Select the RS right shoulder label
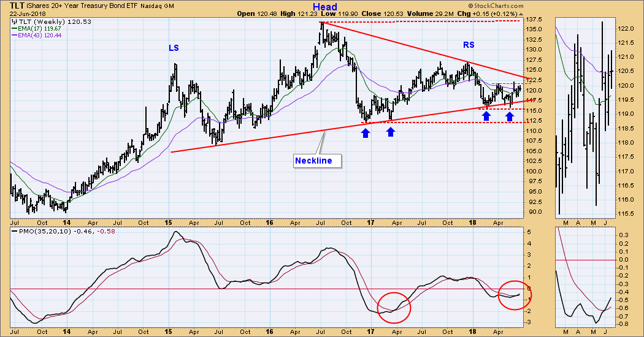 (x=470, y=45)
